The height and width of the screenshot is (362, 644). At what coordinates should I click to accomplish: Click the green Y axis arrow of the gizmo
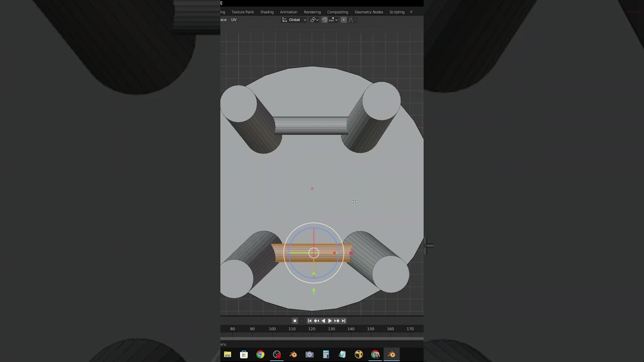tap(313, 291)
